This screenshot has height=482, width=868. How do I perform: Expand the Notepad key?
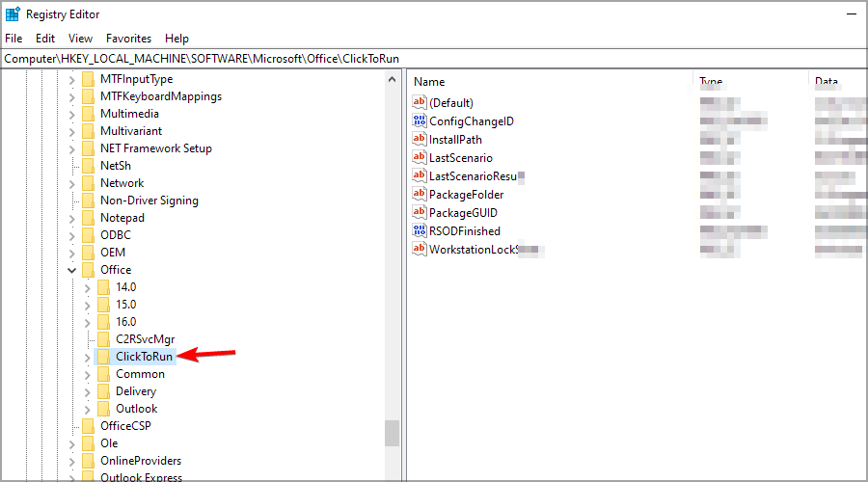pos(71,219)
